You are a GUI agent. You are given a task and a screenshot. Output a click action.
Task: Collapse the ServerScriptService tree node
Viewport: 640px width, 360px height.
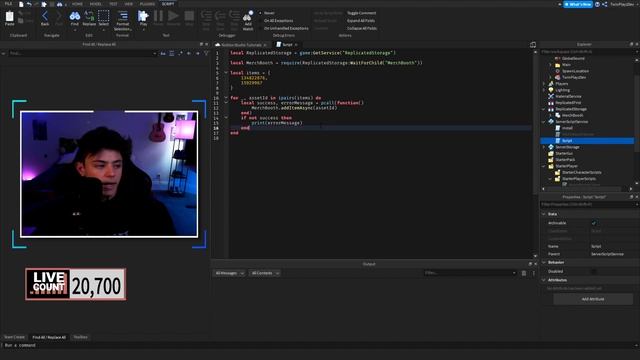[544, 122]
